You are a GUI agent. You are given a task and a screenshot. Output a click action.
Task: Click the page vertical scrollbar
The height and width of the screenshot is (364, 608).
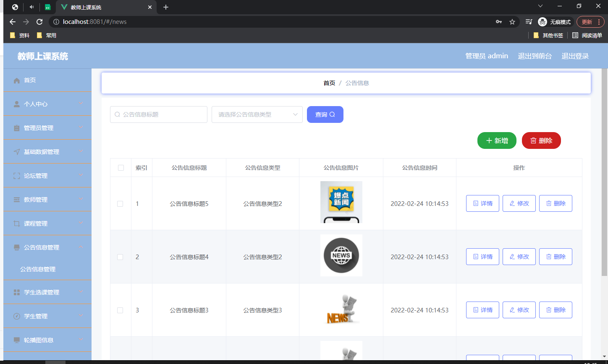pos(605,172)
